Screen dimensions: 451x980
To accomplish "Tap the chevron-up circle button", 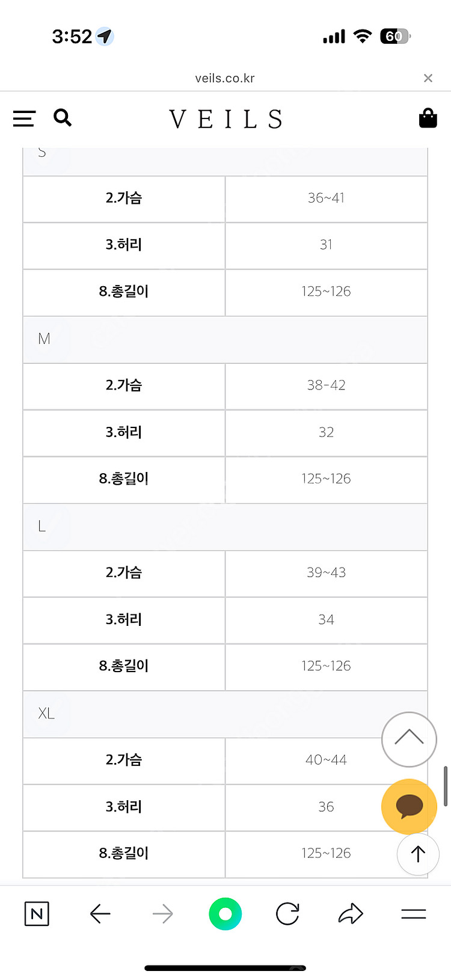I will 409,739.
